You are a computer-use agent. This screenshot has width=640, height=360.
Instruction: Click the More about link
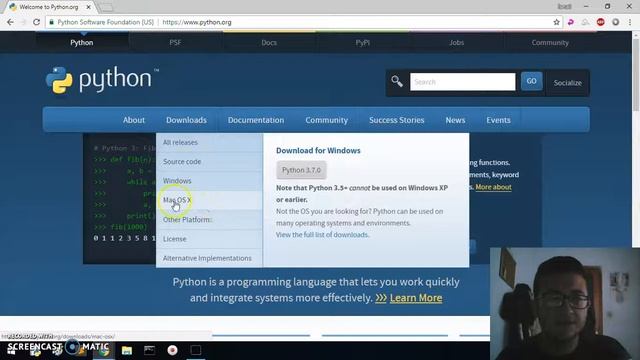pos(493,187)
